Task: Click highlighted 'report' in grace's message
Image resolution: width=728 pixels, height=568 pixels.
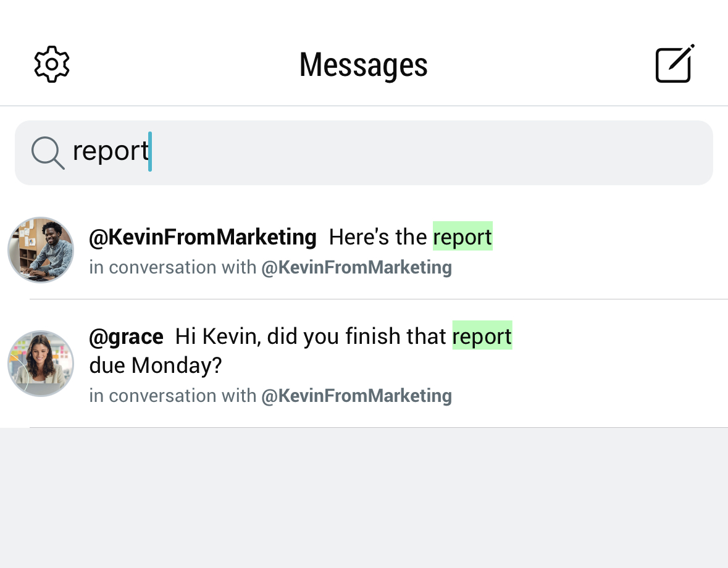Action: coord(482,335)
